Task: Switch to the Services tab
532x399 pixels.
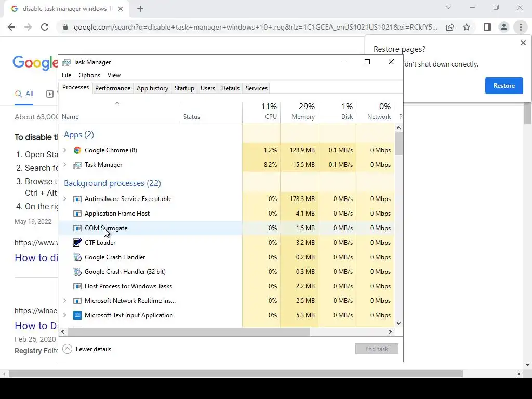Action: coord(257,88)
